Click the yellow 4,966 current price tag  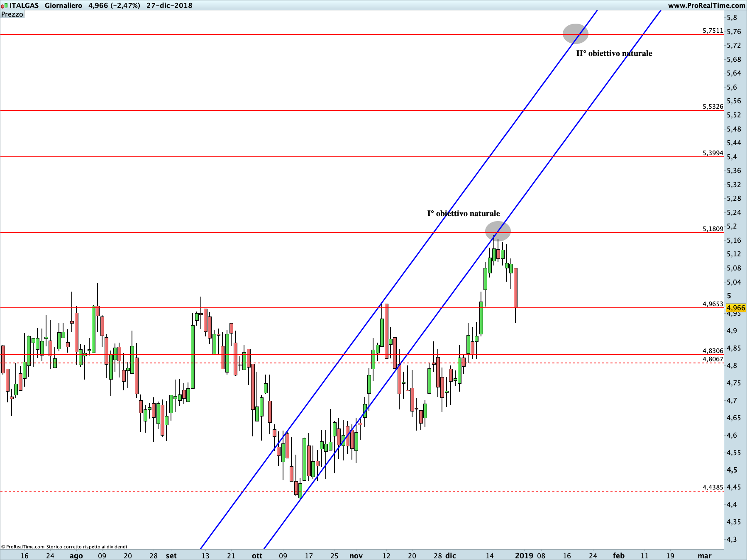point(736,308)
